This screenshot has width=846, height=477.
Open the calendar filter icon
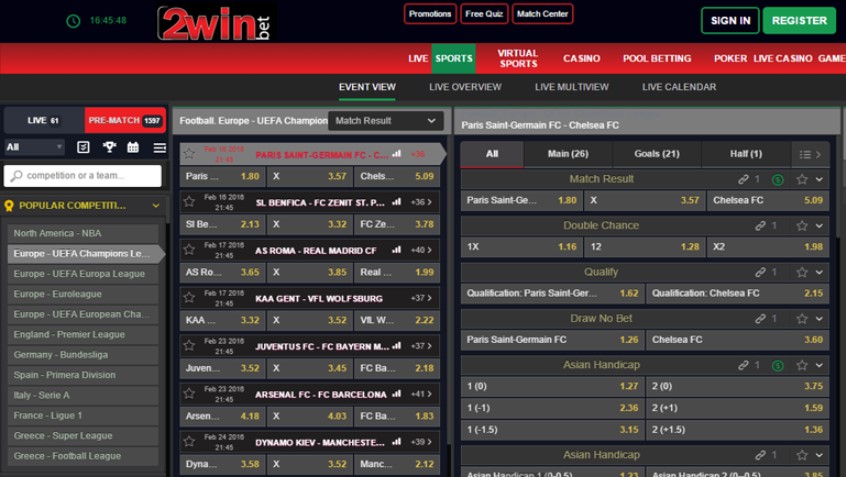click(133, 147)
